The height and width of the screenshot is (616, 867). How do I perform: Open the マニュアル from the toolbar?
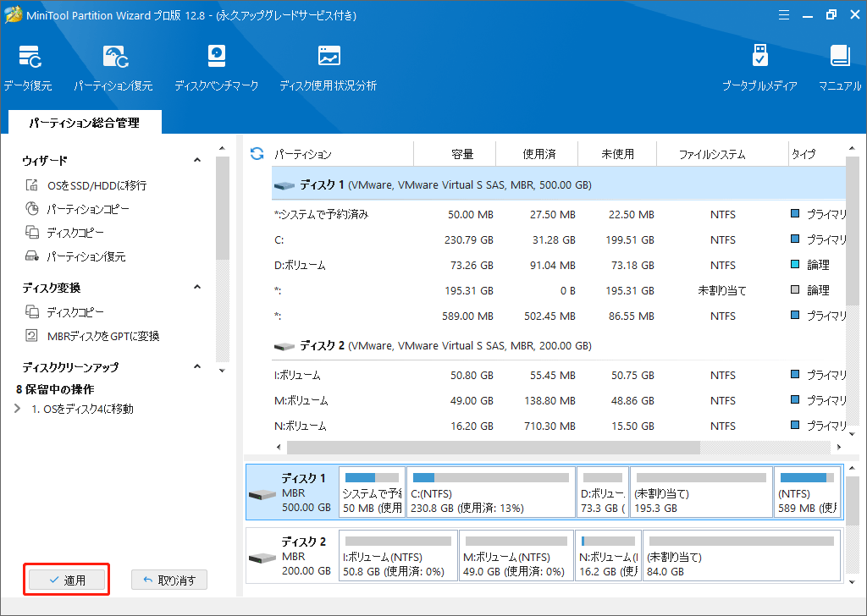click(x=839, y=68)
